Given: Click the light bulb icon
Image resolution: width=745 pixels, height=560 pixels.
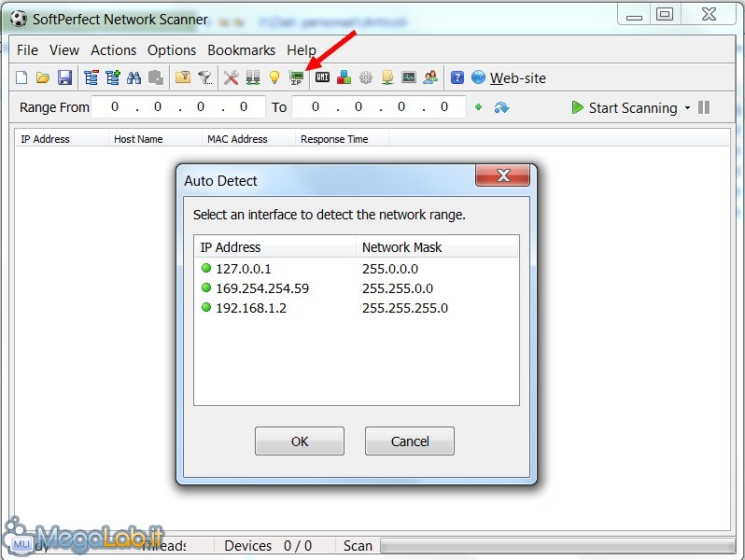Looking at the screenshot, I should pyautogui.click(x=274, y=77).
